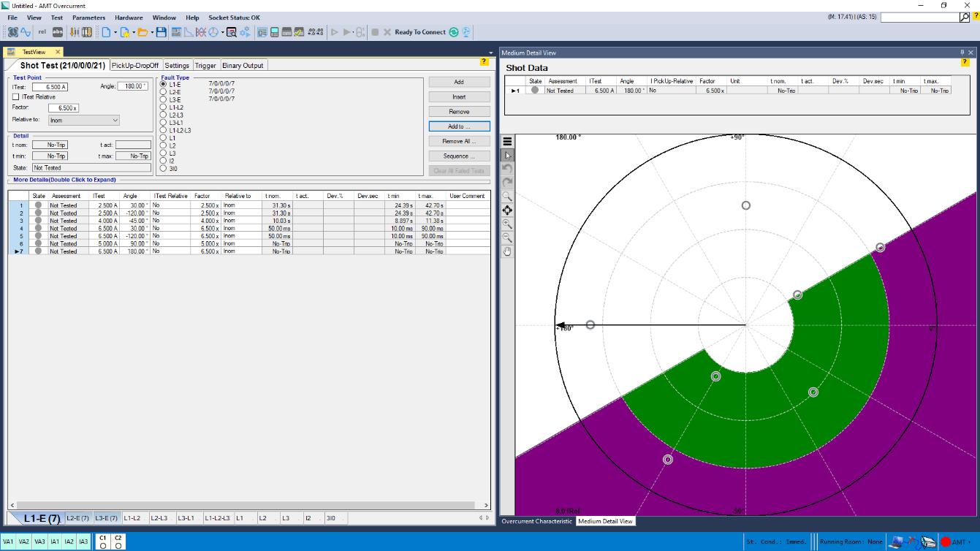Select the L2-E fault type radio button
The image size is (980, 551).
pos(164,92)
